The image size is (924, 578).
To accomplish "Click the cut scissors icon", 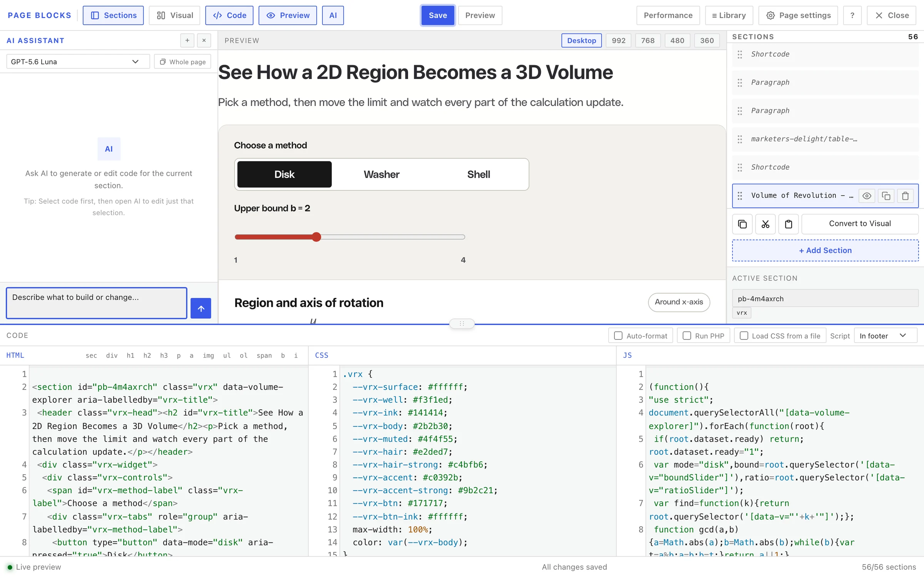I will click(x=765, y=224).
